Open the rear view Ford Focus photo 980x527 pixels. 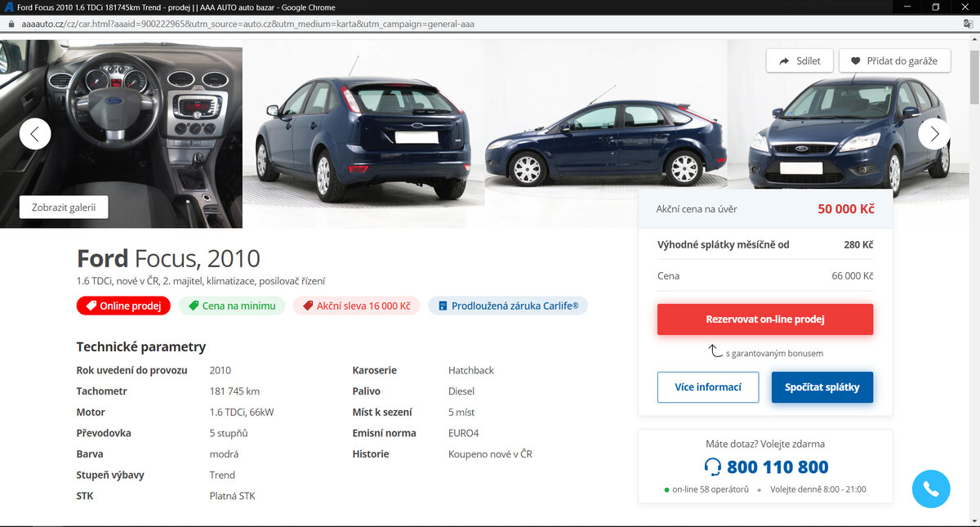point(363,133)
